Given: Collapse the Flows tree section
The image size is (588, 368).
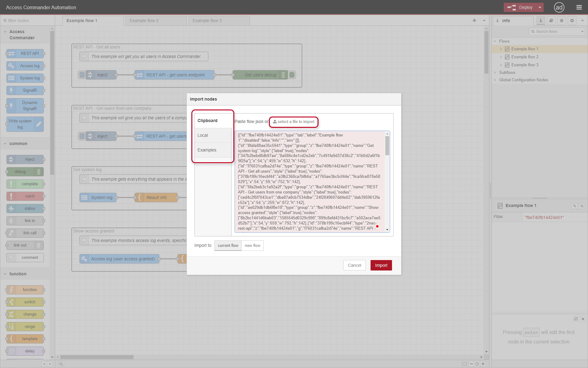Looking at the screenshot, I should click(495, 41).
